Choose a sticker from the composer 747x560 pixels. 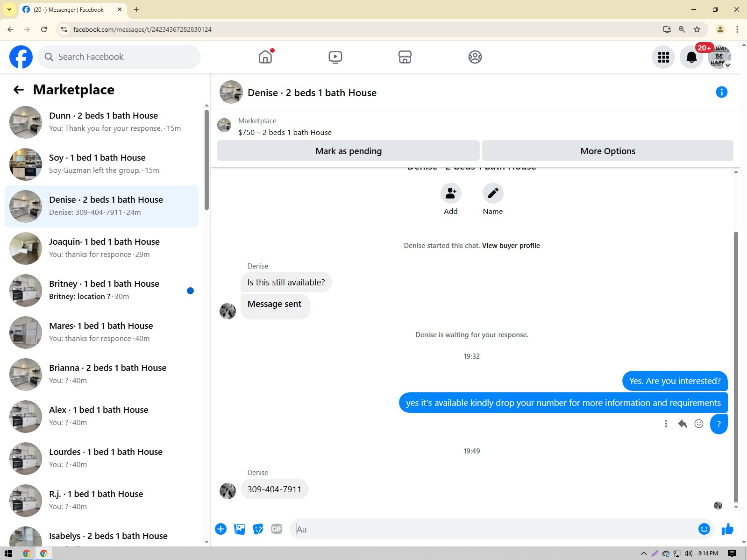click(x=258, y=529)
